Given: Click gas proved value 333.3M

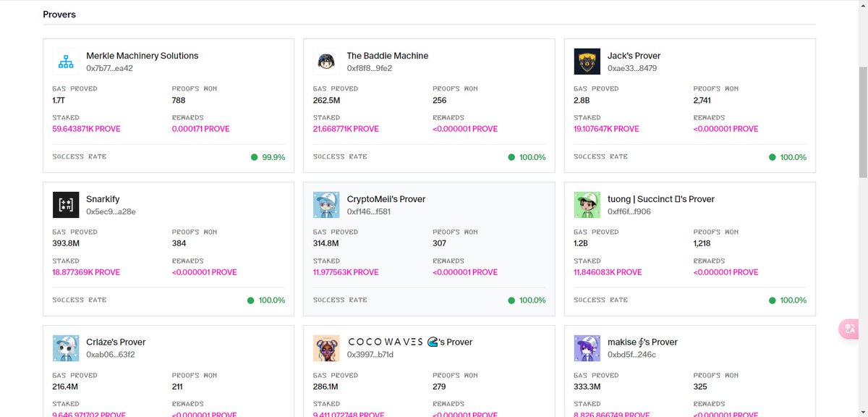Looking at the screenshot, I should 587,387.
